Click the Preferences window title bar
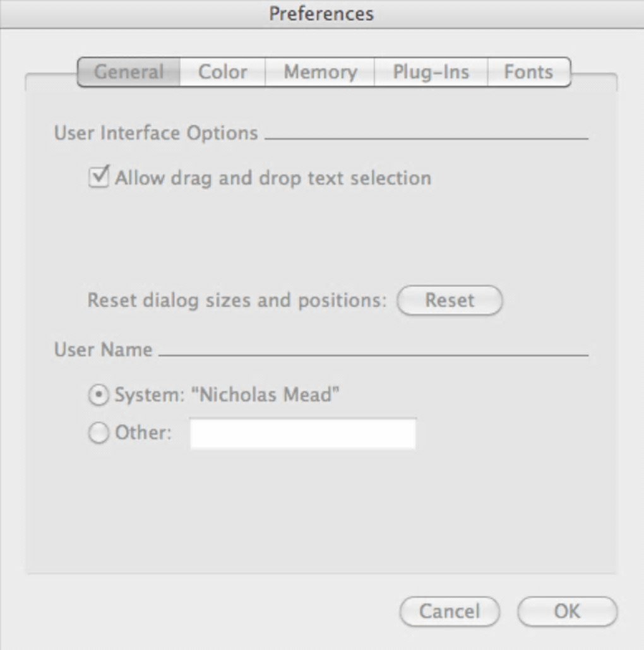Viewport: 644px width, 650px height. click(321, 13)
